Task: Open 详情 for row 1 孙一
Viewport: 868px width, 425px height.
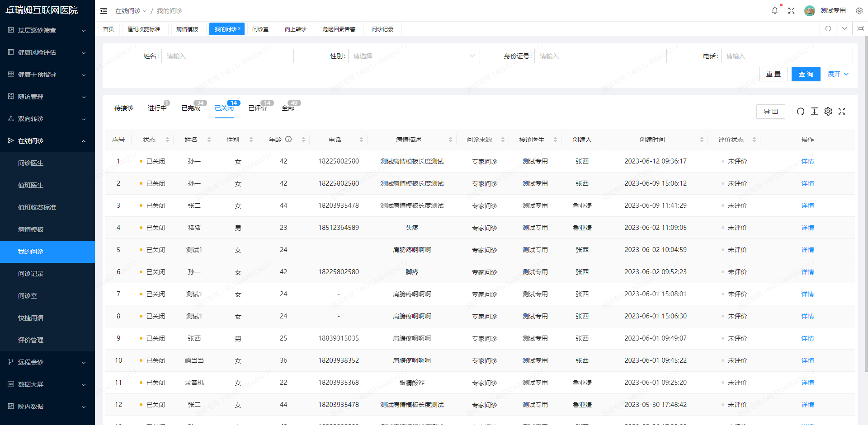Action: [x=807, y=161]
